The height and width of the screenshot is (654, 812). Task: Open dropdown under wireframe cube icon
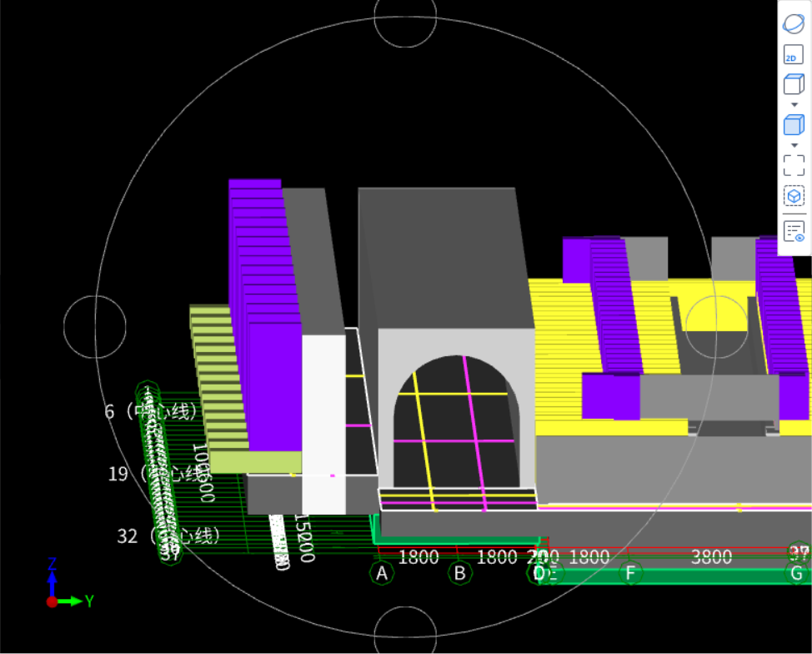click(x=794, y=104)
